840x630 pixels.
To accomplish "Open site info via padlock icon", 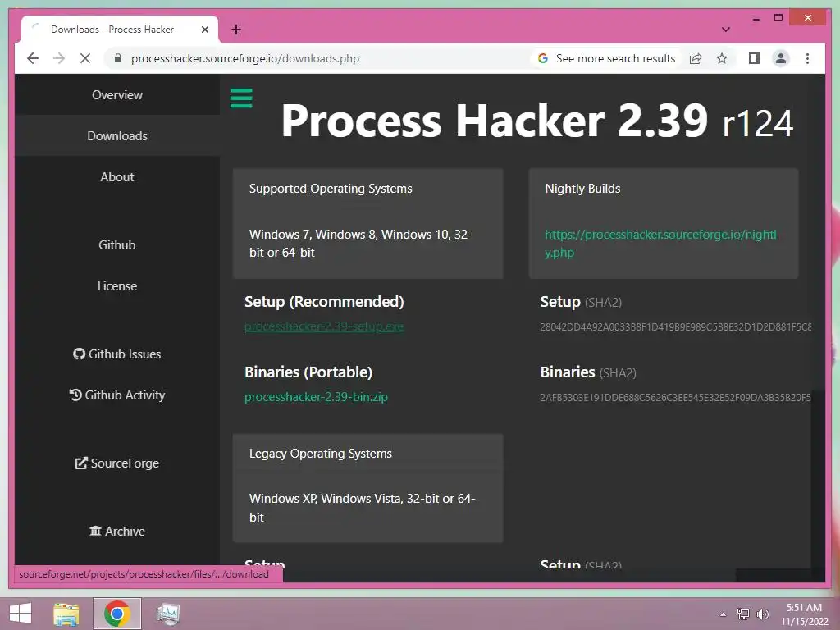I will tap(118, 58).
